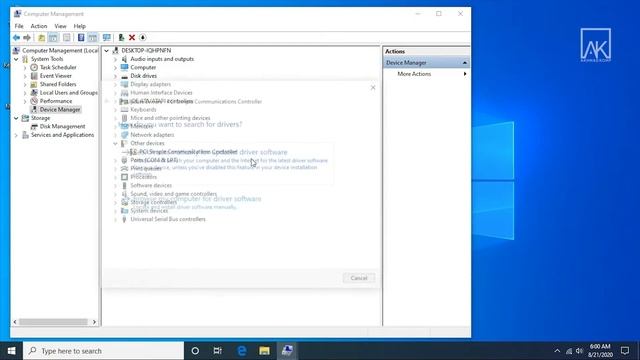Expand Services and Applications node
Screen dimensions: 640x360
16,135
